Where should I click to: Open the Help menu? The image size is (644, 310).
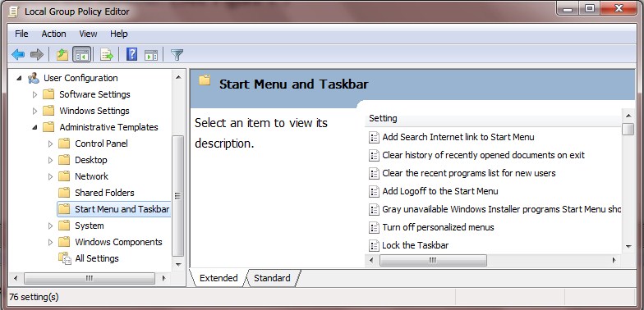(118, 34)
